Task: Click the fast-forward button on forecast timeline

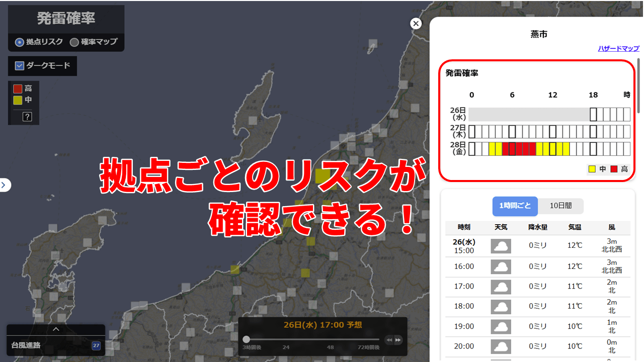Action: click(x=398, y=340)
